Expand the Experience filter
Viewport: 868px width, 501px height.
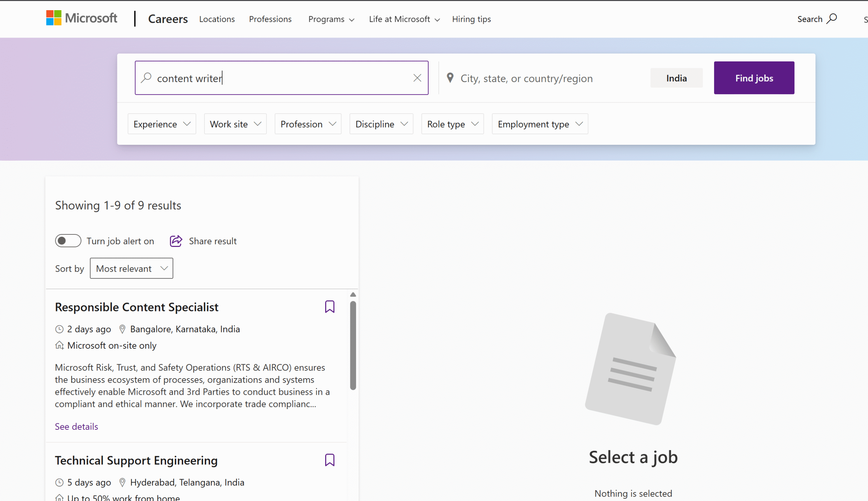click(162, 124)
